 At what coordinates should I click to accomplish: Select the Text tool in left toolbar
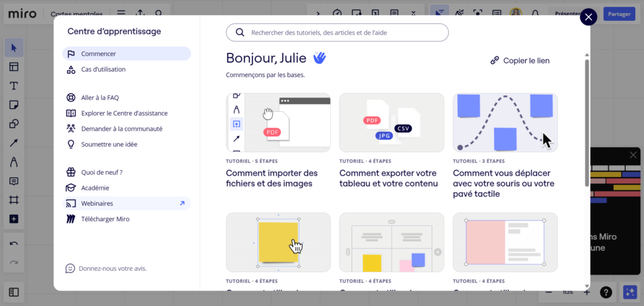14,85
